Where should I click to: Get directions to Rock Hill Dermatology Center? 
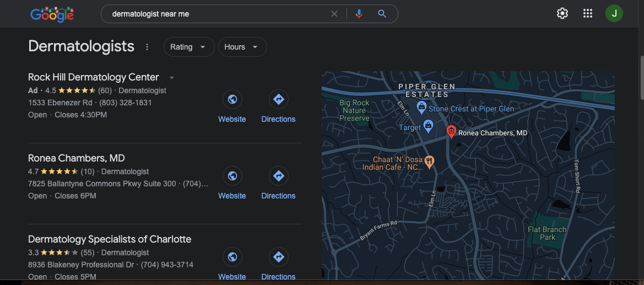(278, 100)
